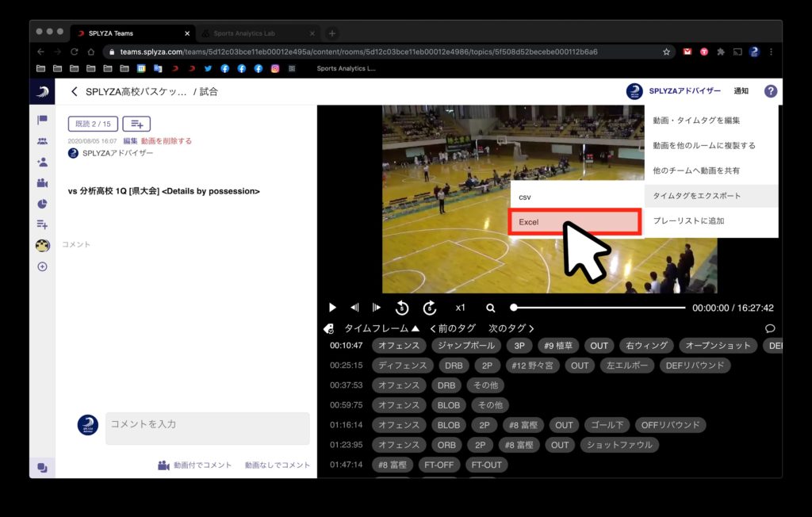Click 動画なしでコメント
Image resolution: width=812 pixels, height=517 pixels.
click(277, 465)
